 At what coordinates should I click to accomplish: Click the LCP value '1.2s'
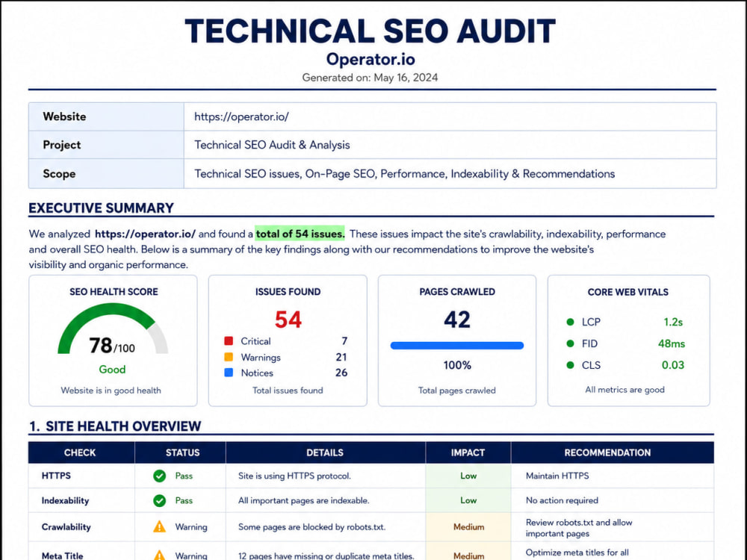point(673,322)
